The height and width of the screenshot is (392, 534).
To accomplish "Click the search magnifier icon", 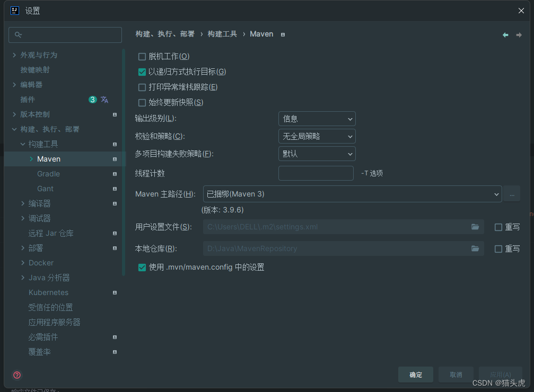I will point(18,35).
